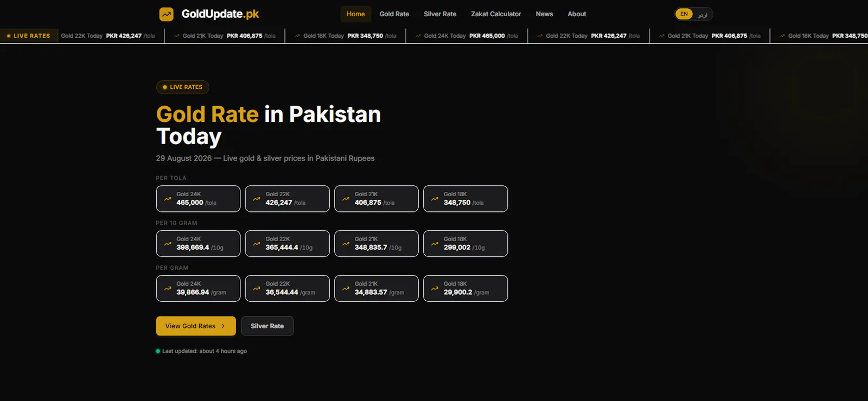Click trend icon on 39,866.94 /gram card
This screenshot has height=401, width=868.
click(168, 289)
